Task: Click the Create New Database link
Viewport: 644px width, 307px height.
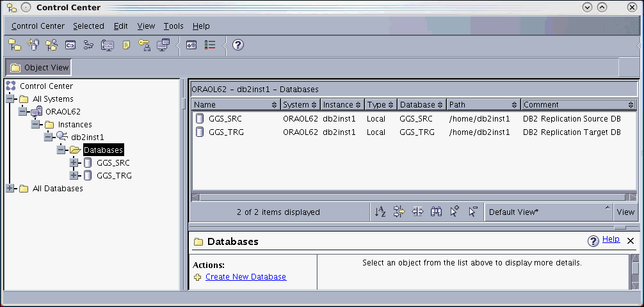Action: point(246,277)
